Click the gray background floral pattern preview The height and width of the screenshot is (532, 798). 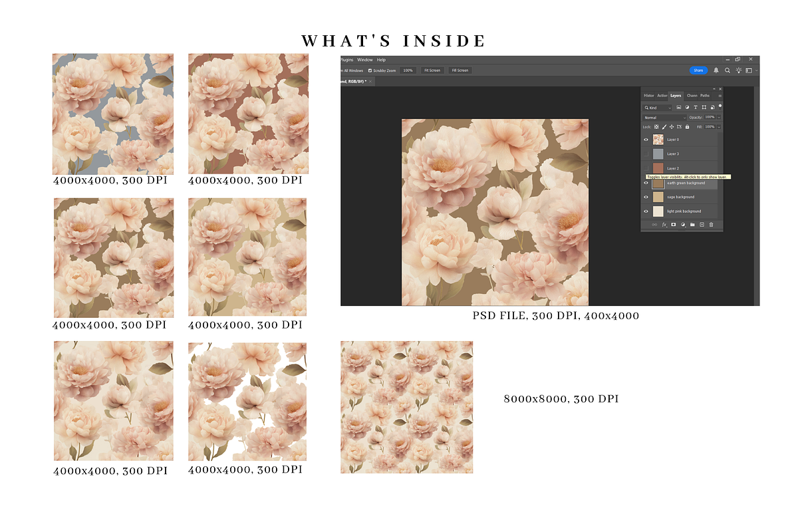tap(113, 114)
